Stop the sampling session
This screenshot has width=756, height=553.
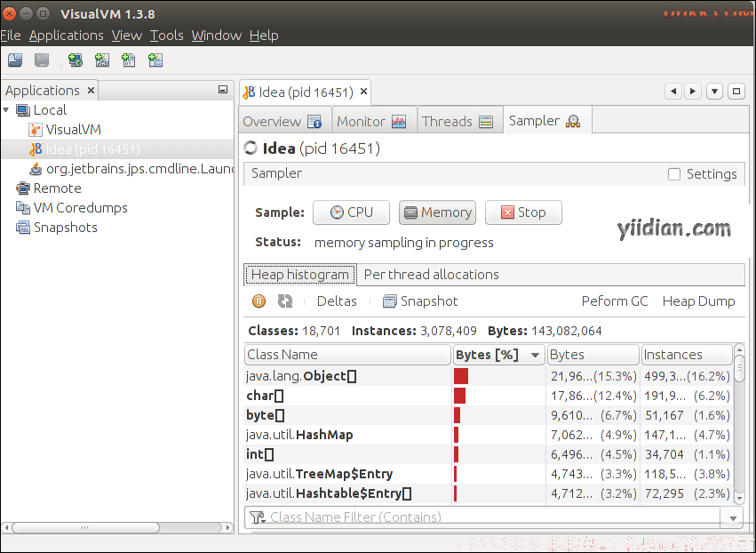523,212
